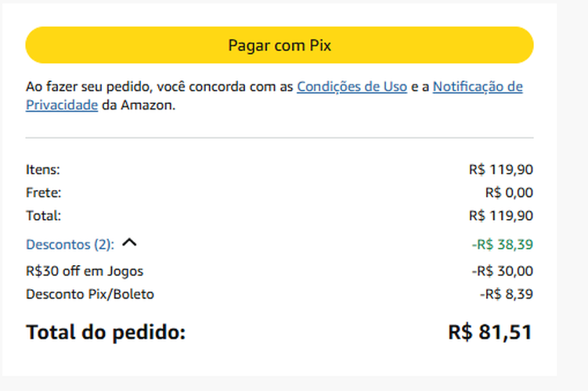Click the Total label above Descontos
The width and height of the screenshot is (588, 391).
(43, 215)
